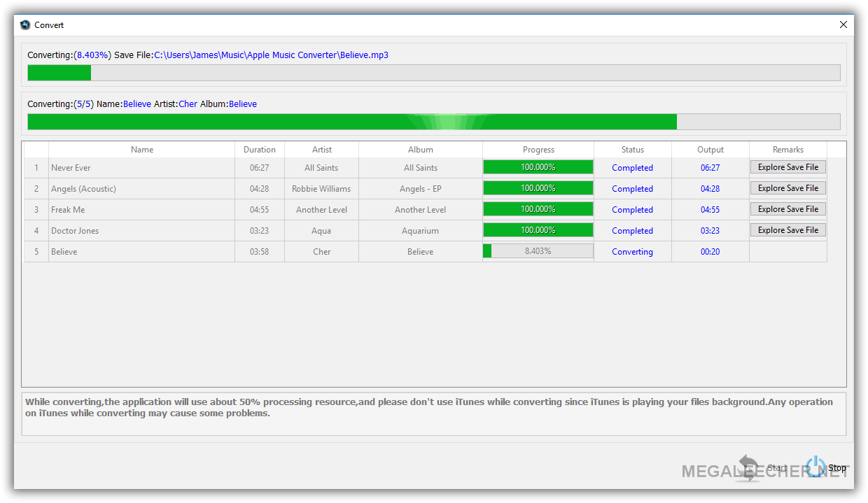Click the 06:27 duration cell
Screen dimensions: 868x503
[x=260, y=168]
